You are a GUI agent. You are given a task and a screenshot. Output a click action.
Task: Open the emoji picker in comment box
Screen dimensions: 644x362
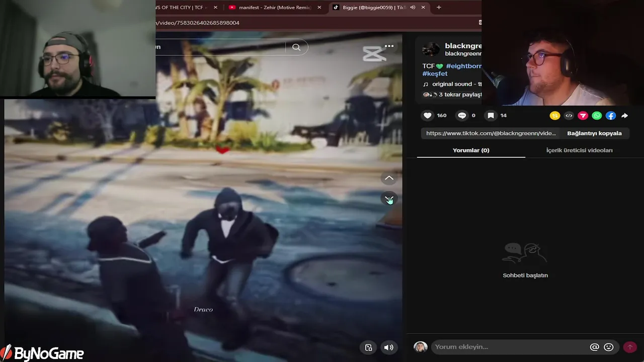tap(609, 347)
